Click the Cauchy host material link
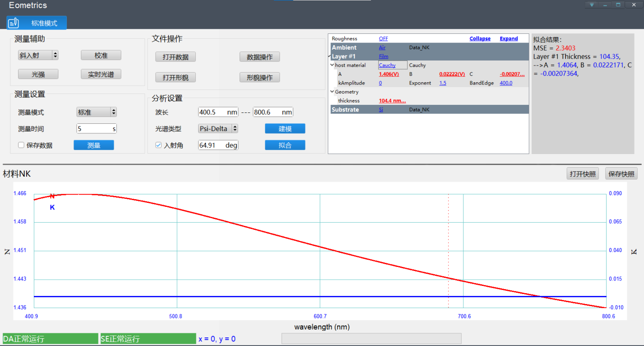The height and width of the screenshot is (346, 644). [387, 65]
